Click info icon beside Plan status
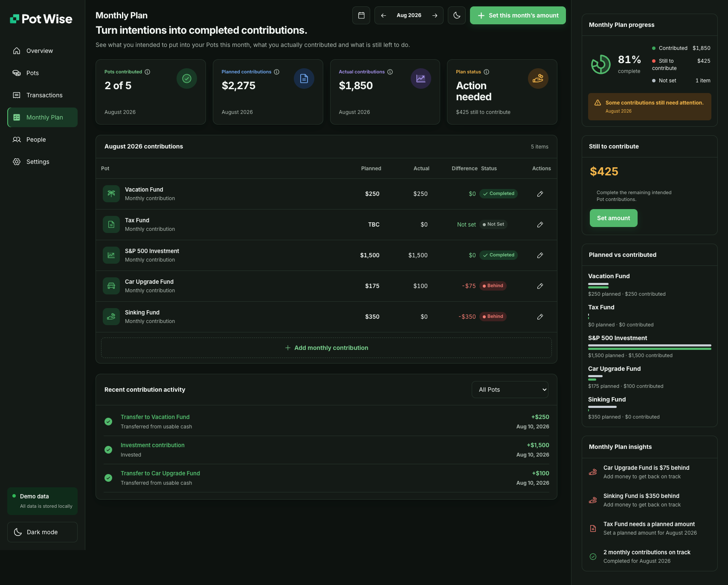728x585 pixels. point(487,72)
